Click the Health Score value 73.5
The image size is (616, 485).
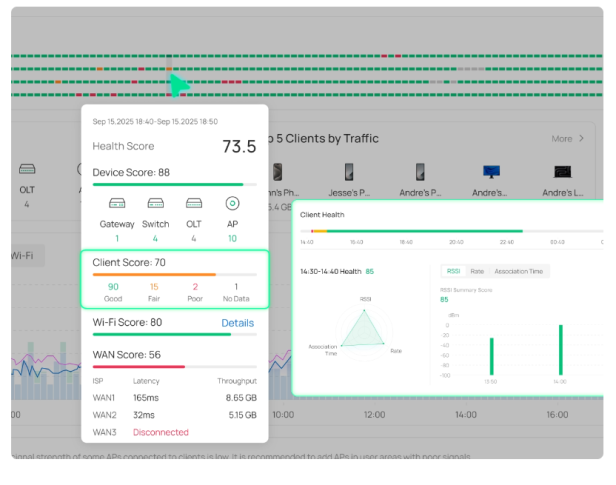tap(239, 146)
